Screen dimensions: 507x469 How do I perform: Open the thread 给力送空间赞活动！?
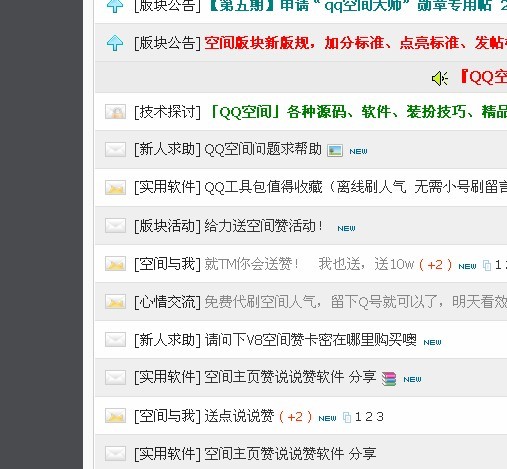[x=264, y=226]
